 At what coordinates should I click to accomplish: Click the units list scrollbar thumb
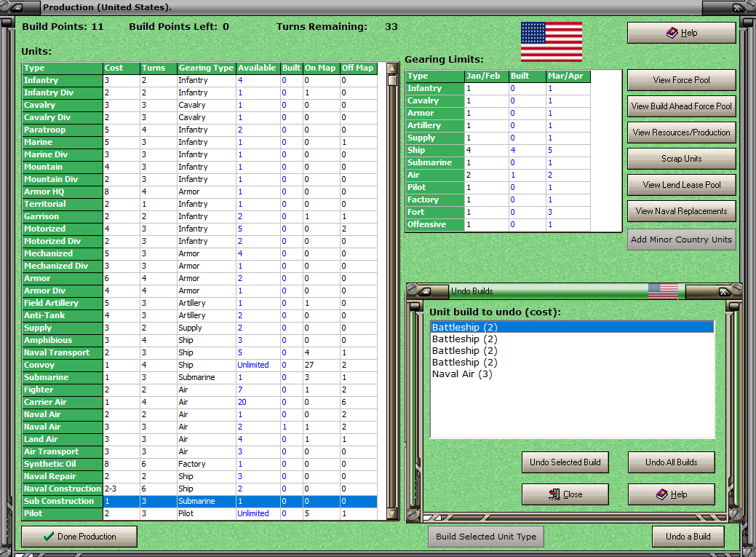[392, 80]
